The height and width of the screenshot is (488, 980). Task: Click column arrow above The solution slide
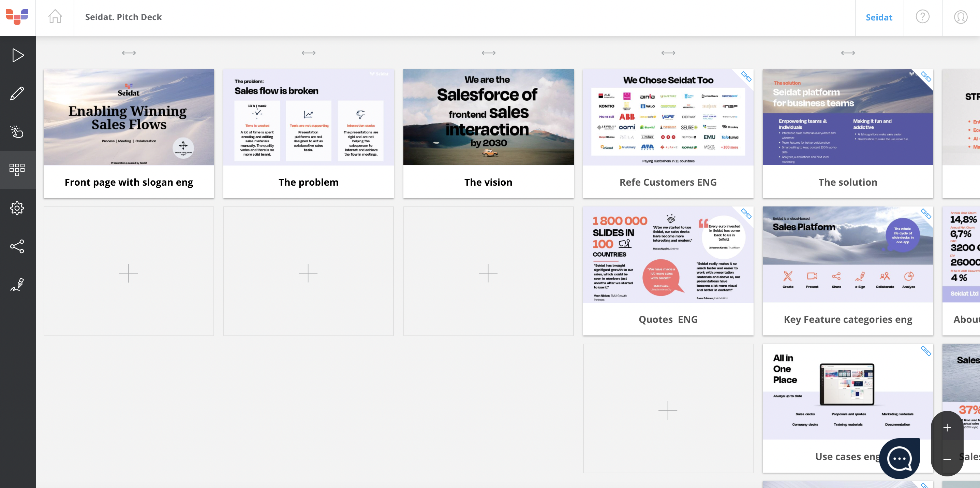(848, 53)
